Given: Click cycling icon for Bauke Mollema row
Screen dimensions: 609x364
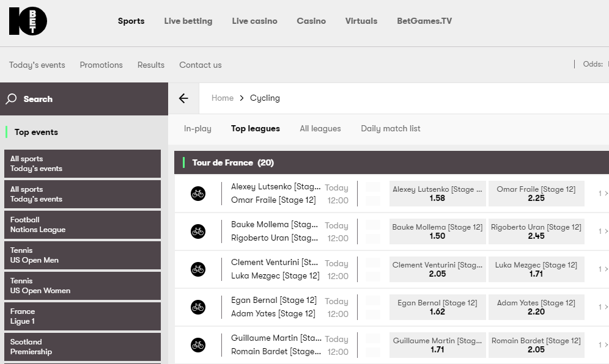Looking at the screenshot, I should coord(198,231).
